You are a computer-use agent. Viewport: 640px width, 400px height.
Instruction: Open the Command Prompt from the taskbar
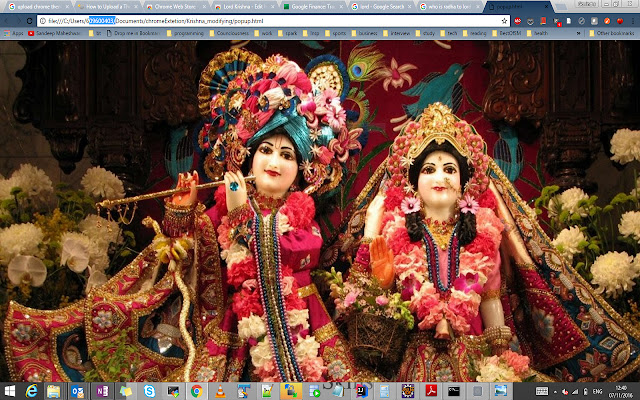pyautogui.click(x=454, y=391)
